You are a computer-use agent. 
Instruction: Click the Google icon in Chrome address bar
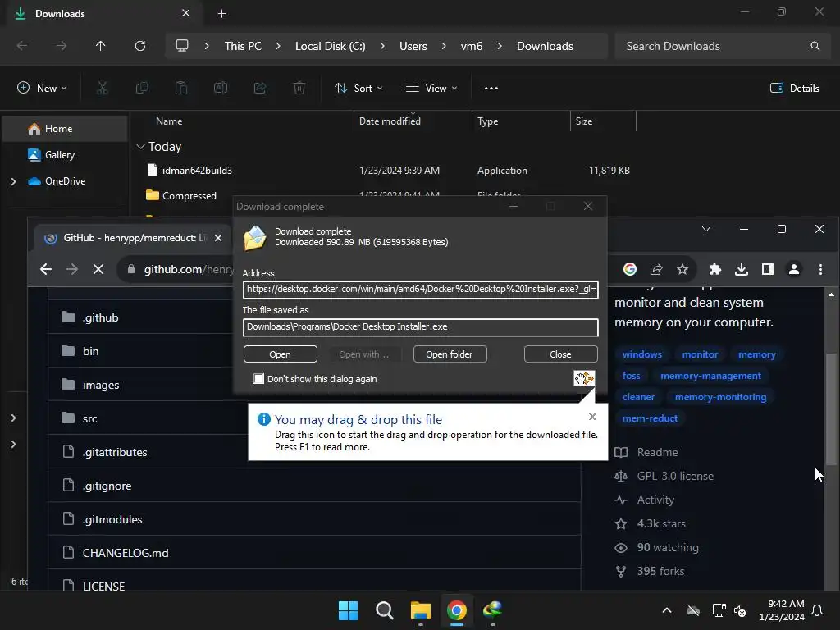point(630,269)
